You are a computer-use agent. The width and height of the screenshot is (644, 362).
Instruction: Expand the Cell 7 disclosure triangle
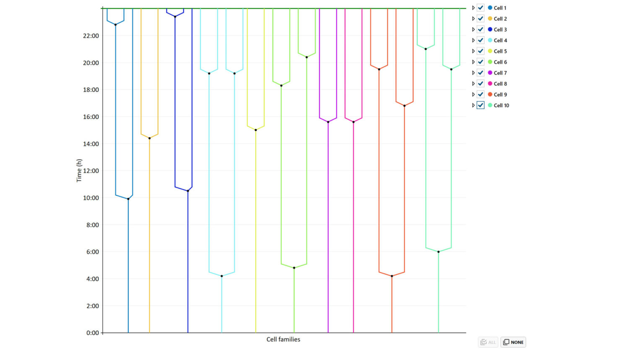click(473, 73)
